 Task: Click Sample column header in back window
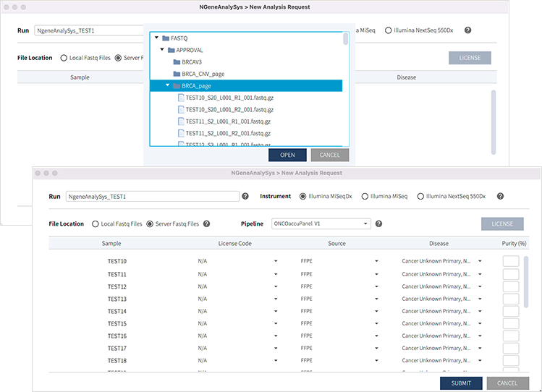80,77
